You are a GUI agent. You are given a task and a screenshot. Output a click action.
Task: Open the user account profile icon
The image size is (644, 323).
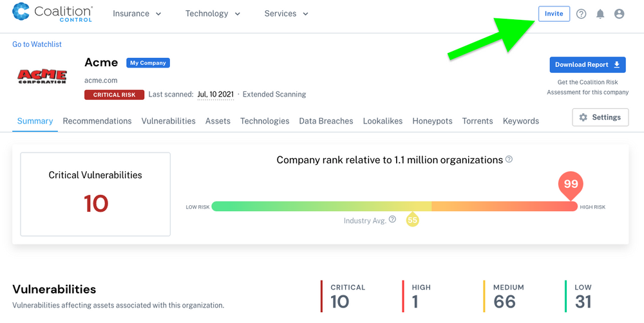tap(619, 14)
